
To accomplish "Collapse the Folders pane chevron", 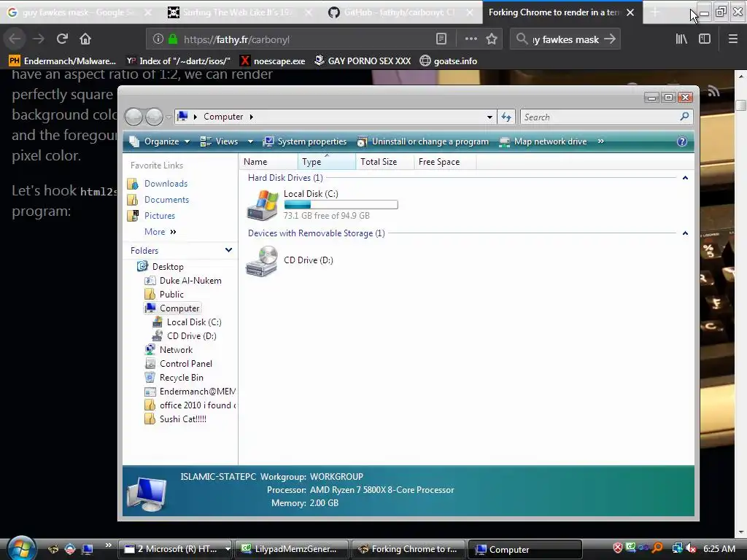I will coord(228,250).
